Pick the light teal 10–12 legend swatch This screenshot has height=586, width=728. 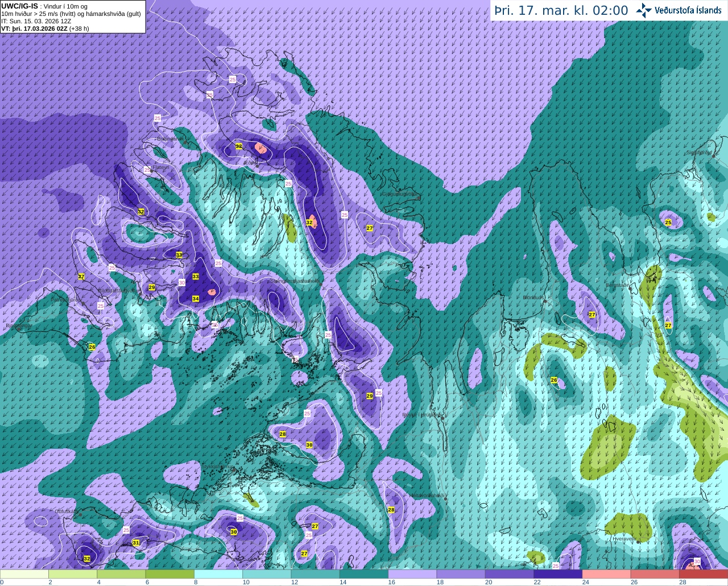tap(267, 573)
